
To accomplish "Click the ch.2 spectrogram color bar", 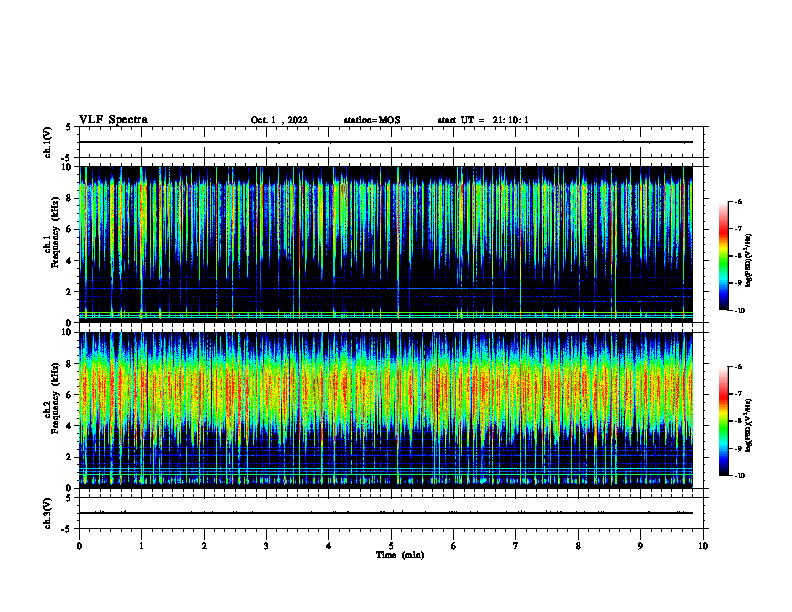I will [x=723, y=421].
